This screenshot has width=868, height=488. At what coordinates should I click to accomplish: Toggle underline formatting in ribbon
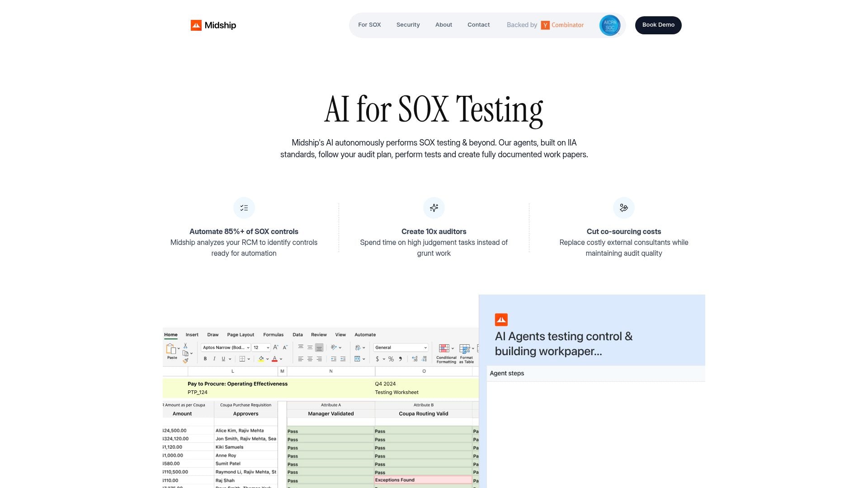pyautogui.click(x=223, y=359)
